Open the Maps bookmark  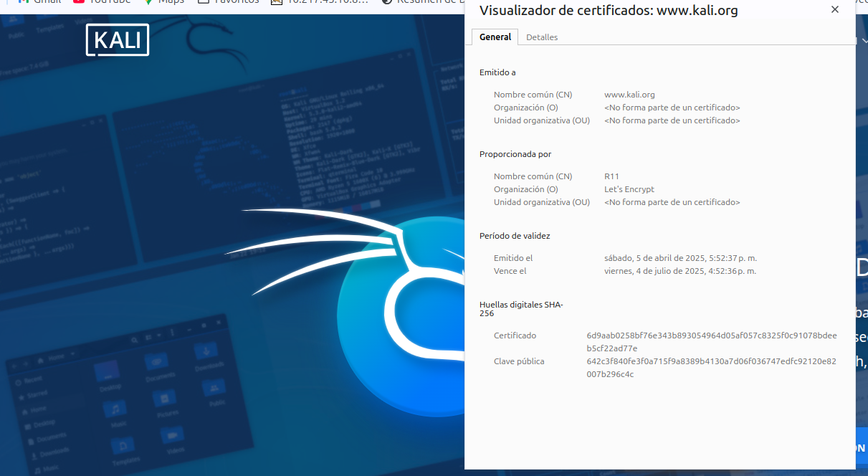[x=164, y=2]
